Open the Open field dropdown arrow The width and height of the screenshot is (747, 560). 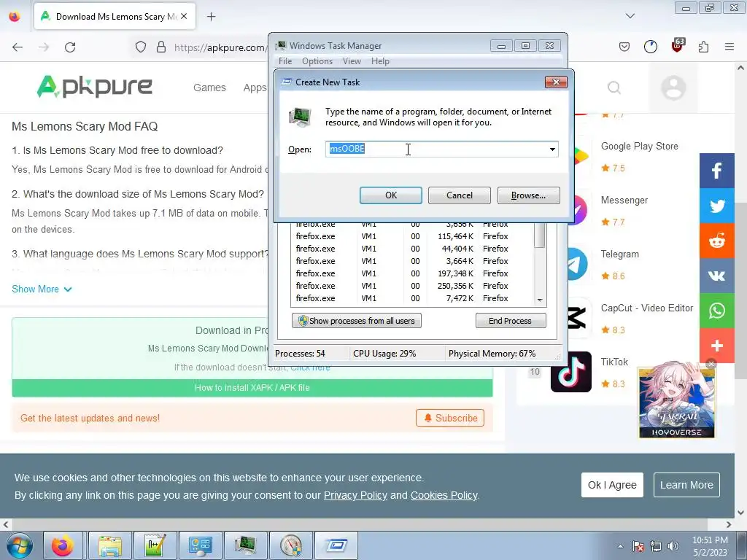[552, 149]
